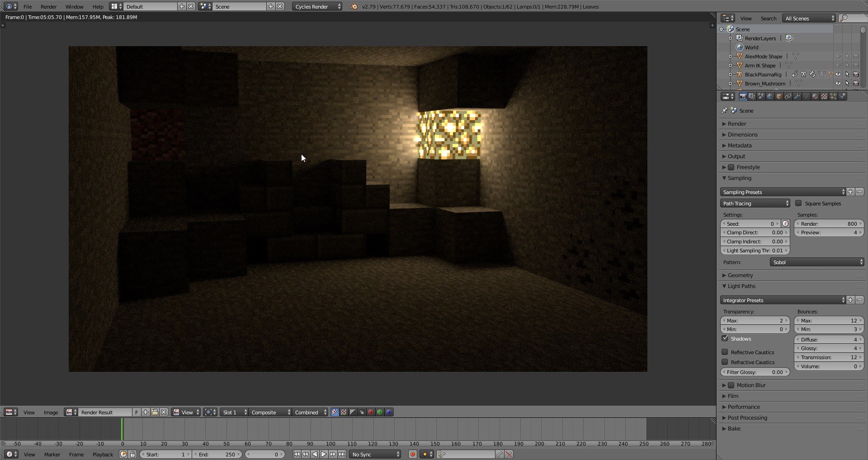Open the Particles properties tab (sparkles icon)
The image size is (868, 460).
click(833, 96)
